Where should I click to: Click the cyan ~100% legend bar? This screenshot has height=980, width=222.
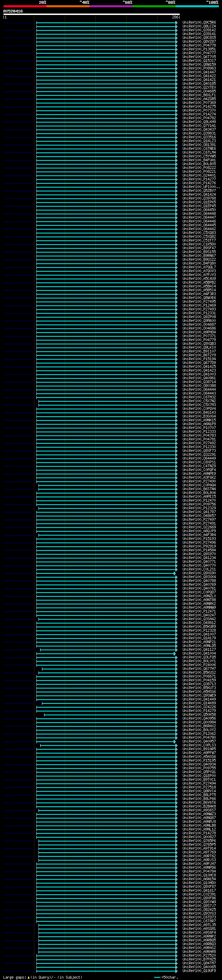coord(197,6)
